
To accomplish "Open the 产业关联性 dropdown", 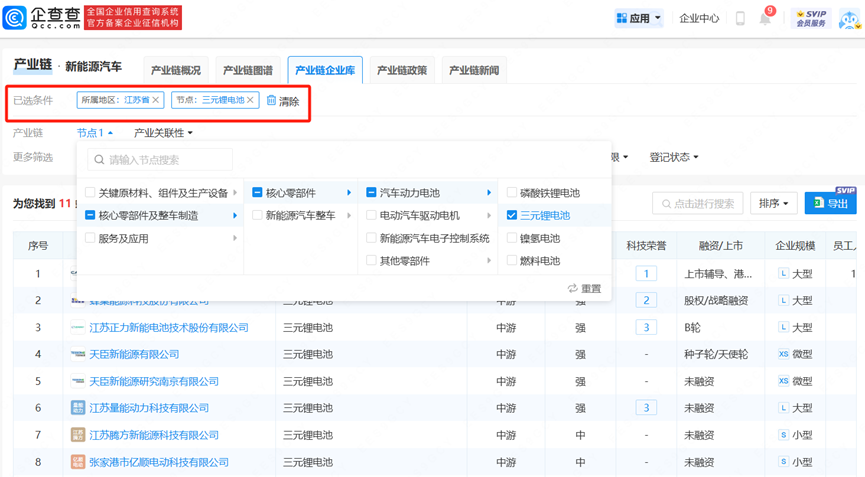I will pyautogui.click(x=163, y=133).
